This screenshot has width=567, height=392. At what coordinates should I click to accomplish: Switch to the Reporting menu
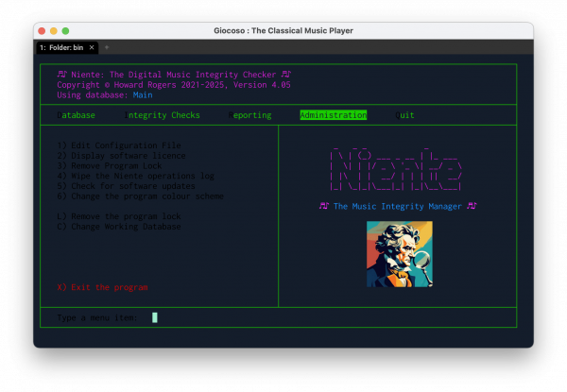(249, 115)
